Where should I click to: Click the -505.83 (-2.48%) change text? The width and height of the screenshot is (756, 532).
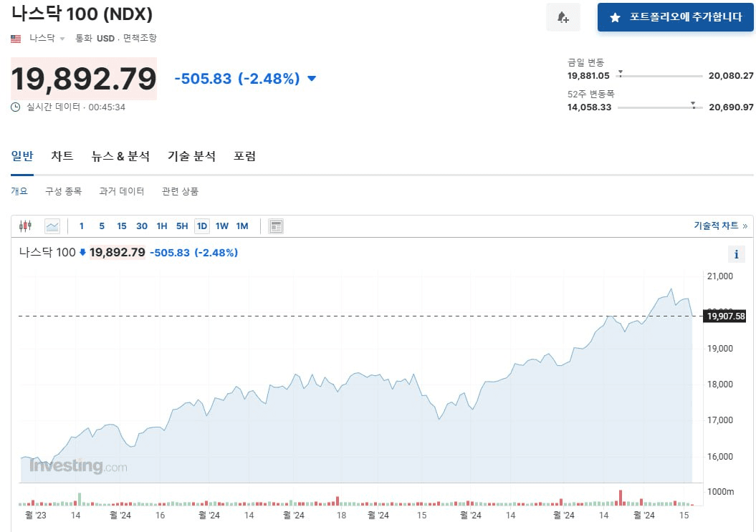point(237,79)
